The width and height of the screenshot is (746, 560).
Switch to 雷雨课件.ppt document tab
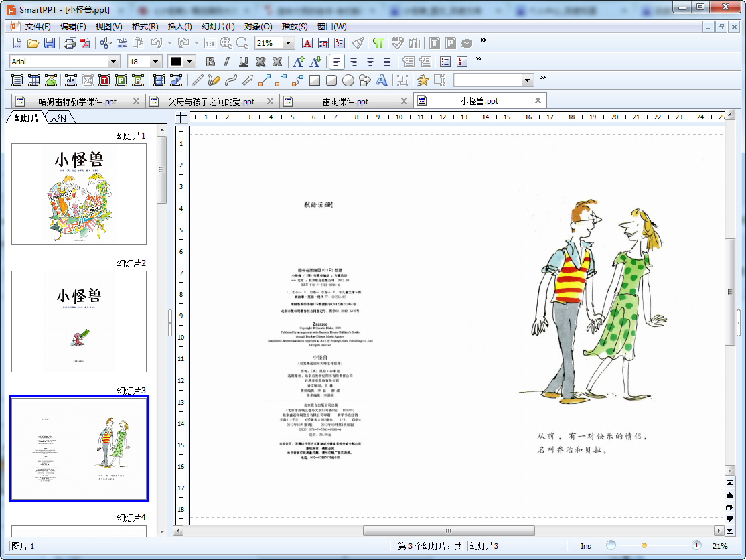pyautogui.click(x=345, y=101)
